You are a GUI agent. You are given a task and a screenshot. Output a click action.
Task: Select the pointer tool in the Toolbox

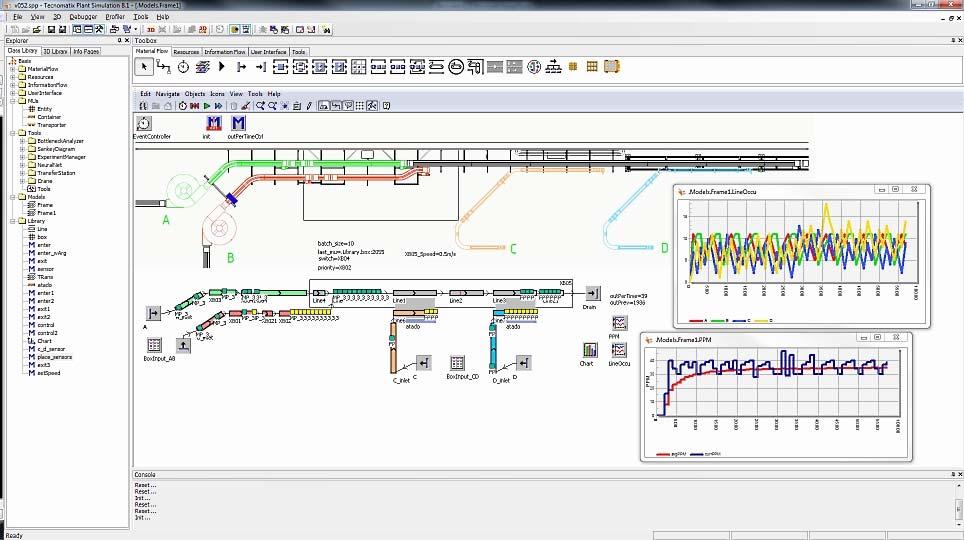[144, 66]
